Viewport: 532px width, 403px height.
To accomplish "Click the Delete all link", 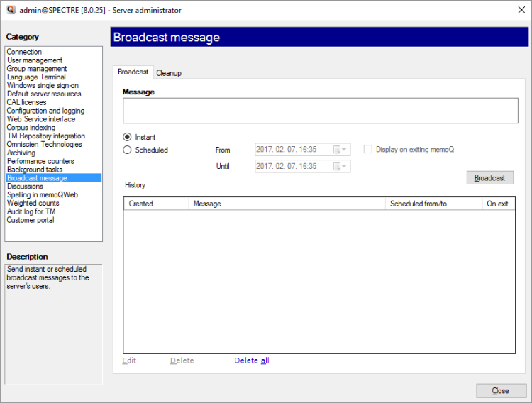I will (251, 360).
